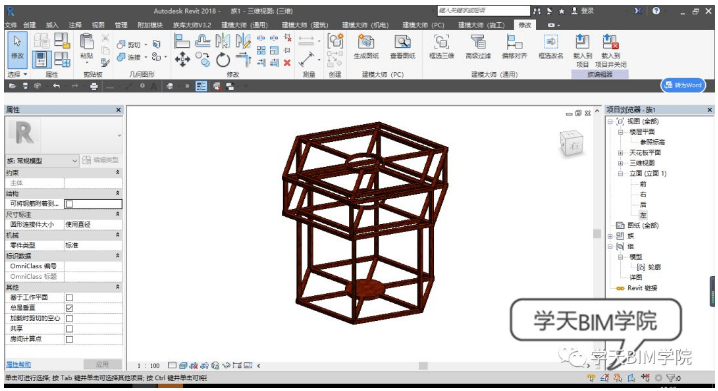Click the Print icon in quick access toolbar
The width and height of the screenshot is (718, 391).
point(94,86)
